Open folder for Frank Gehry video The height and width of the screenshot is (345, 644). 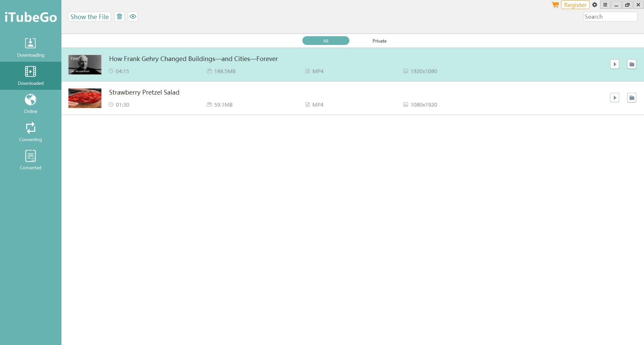[632, 64]
